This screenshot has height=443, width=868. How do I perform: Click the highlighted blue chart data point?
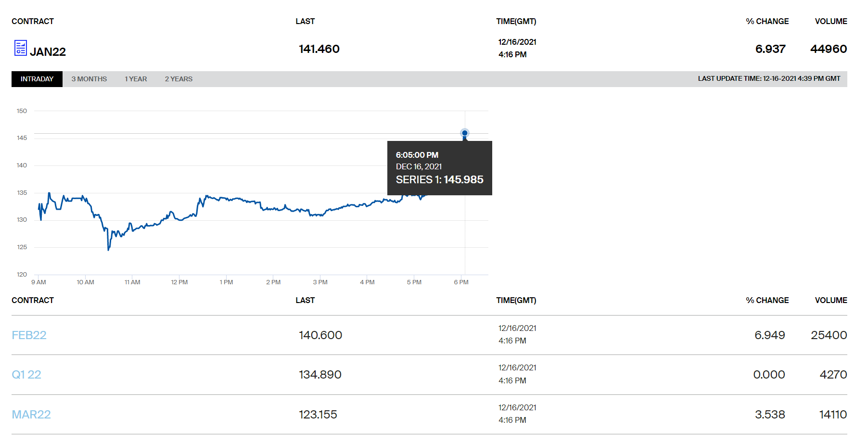pos(465,133)
